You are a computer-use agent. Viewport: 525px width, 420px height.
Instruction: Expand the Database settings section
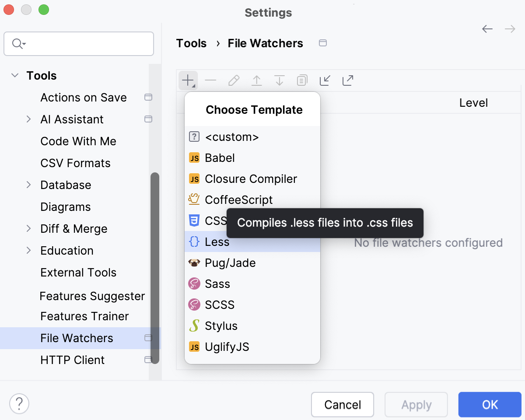coord(28,185)
